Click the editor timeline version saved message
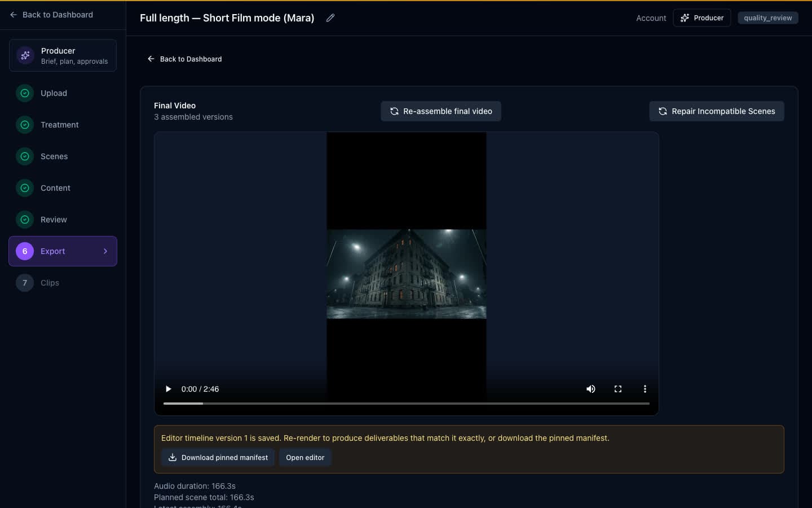 pyautogui.click(x=385, y=438)
